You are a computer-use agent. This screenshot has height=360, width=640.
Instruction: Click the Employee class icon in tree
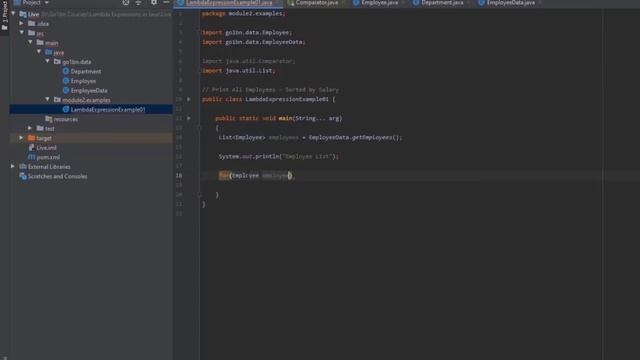66,81
